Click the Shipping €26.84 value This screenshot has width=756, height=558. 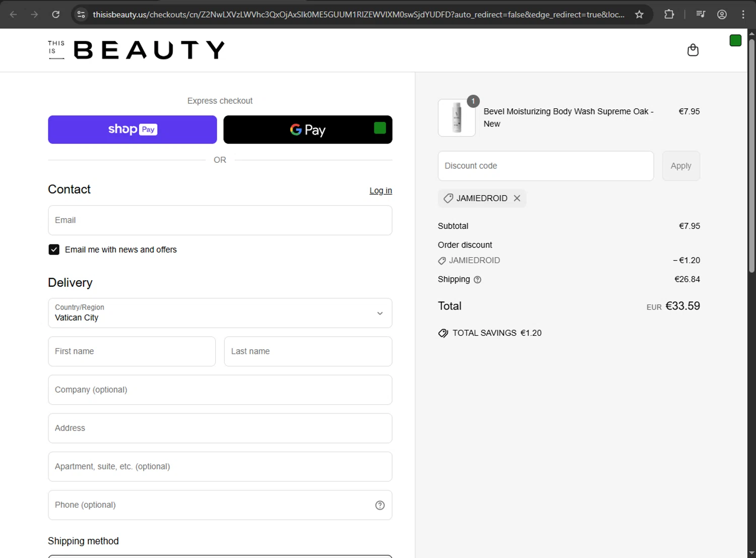pos(687,279)
